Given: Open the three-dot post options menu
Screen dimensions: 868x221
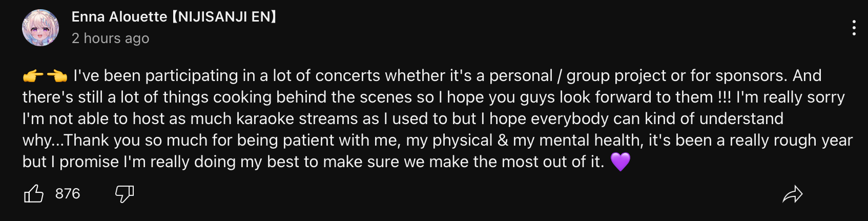Looking at the screenshot, I should tap(854, 28).
